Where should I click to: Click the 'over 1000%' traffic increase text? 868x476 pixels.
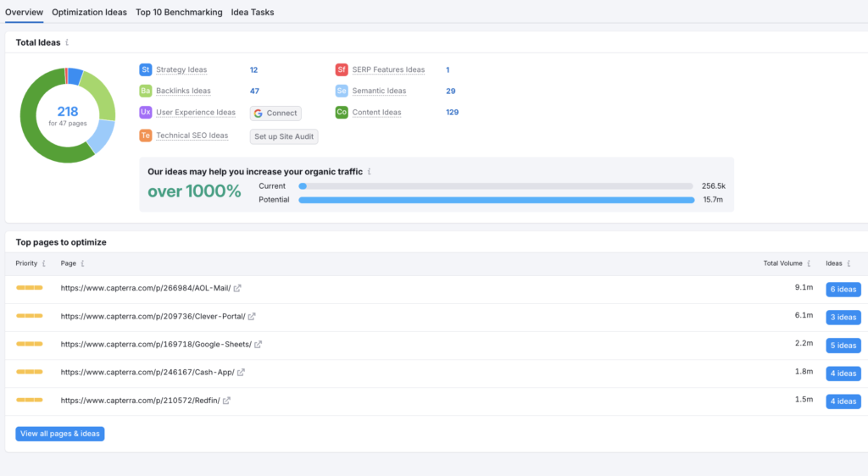[x=194, y=191]
